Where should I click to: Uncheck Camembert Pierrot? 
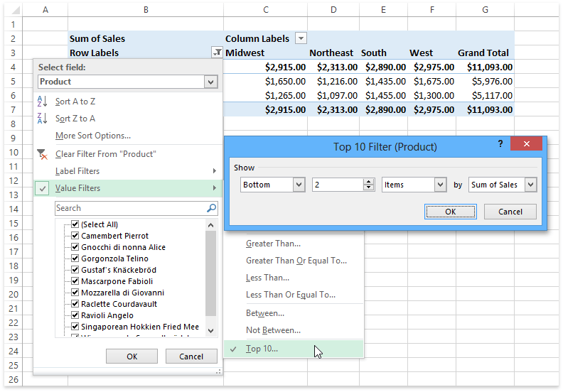click(75, 236)
